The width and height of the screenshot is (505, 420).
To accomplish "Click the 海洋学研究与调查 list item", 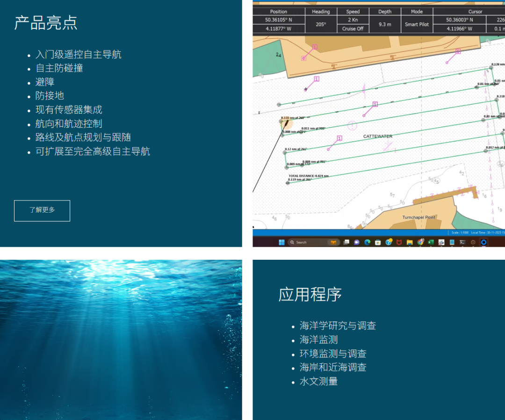I will coord(338,326).
